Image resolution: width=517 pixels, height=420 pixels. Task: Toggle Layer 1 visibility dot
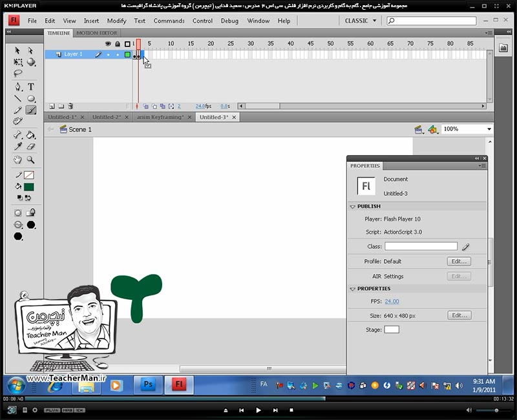pos(108,55)
